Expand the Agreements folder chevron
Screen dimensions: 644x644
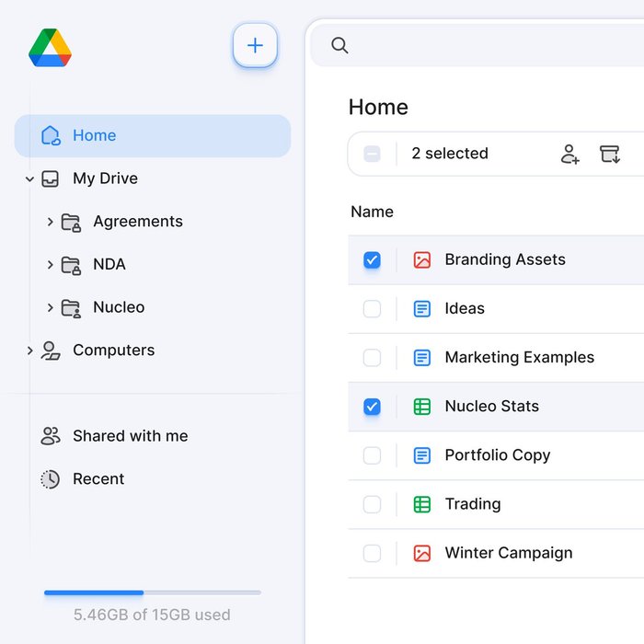pyautogui.click(x=50, y=222)
